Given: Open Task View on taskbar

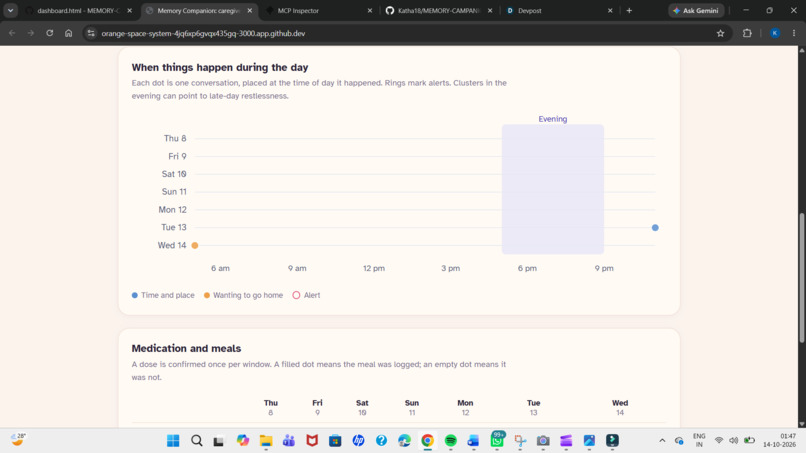Looking at the screenshot, I should pos(219,441).
